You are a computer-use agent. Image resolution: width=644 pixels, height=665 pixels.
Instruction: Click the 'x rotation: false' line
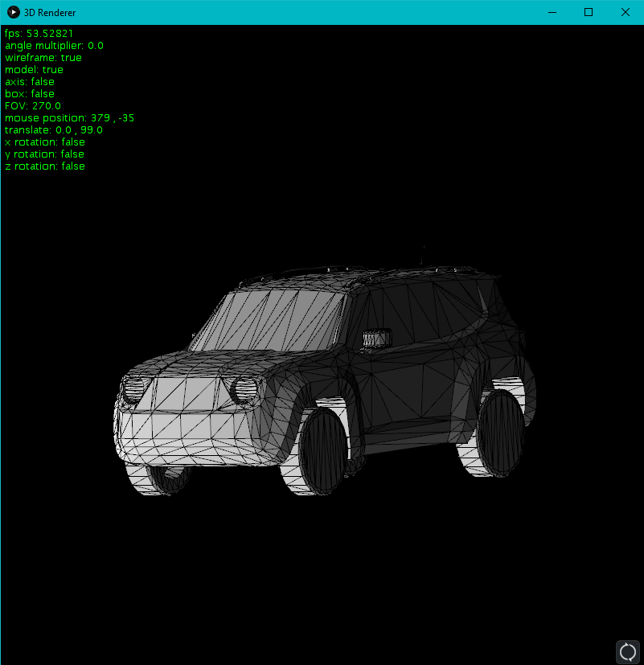[45, 142]
